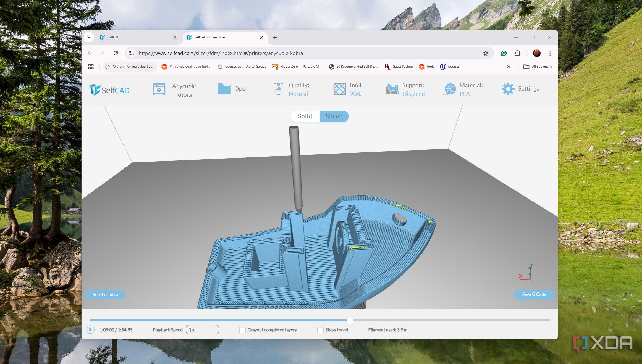Open Courses List - Digital Garage bookmark

pyautogui.click(x=242, y=67)
